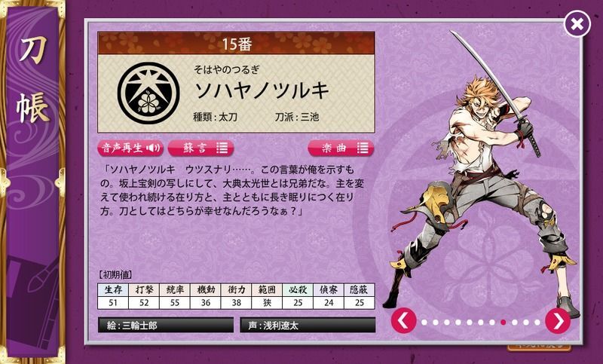Click the 隠蔽 stat header cell

click(x=360, y=290)
